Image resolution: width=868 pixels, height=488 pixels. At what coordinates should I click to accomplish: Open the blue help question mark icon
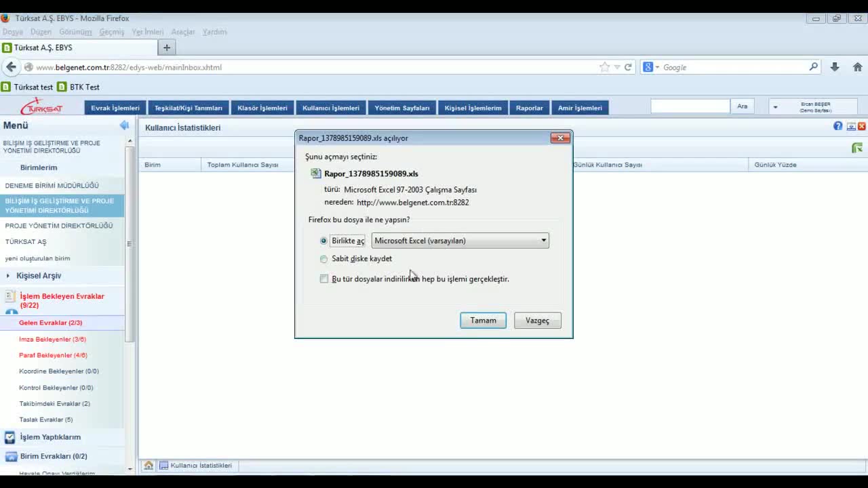point(838,126)
